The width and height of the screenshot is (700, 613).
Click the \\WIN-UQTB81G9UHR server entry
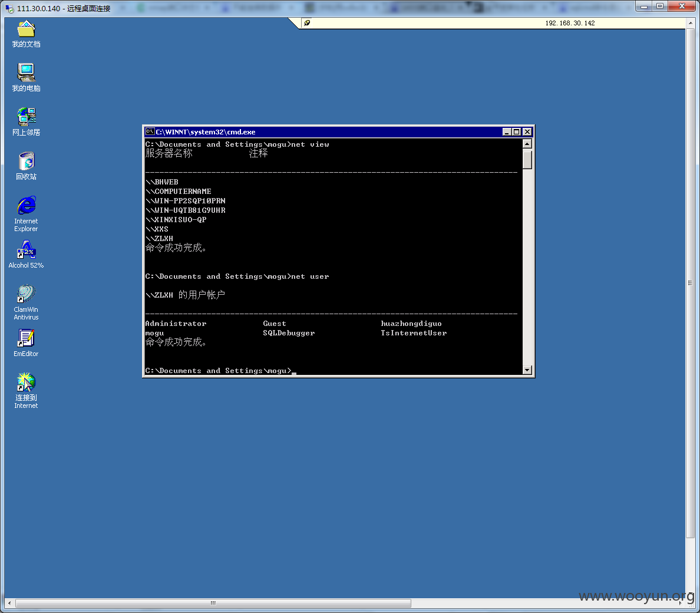(186, 210)
